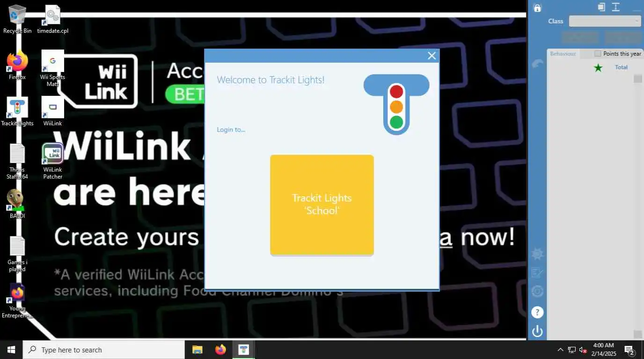The width and height of the screenshot is (644, 359).
Task: Open help via the question mark icon
Action: (537, 312)
